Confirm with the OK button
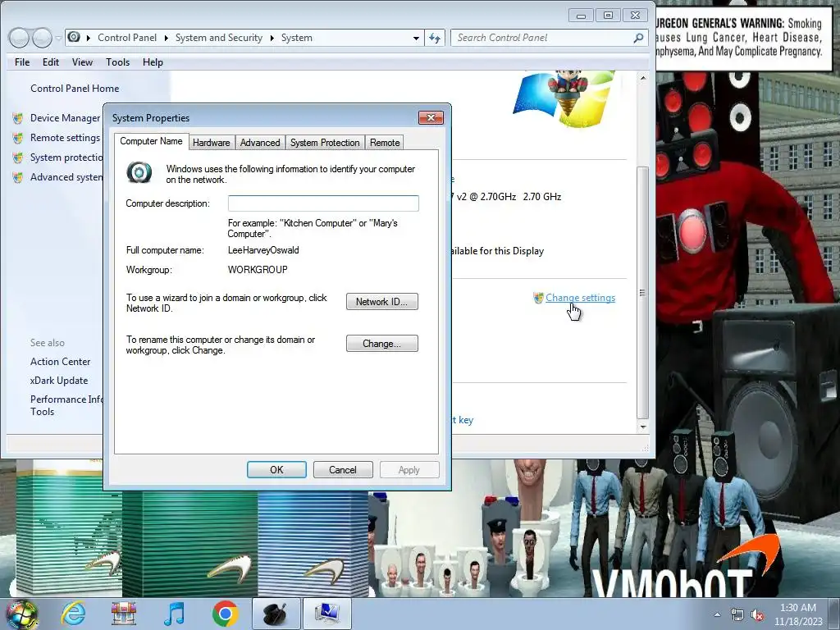The image size is (840, 630). (276, 470)
